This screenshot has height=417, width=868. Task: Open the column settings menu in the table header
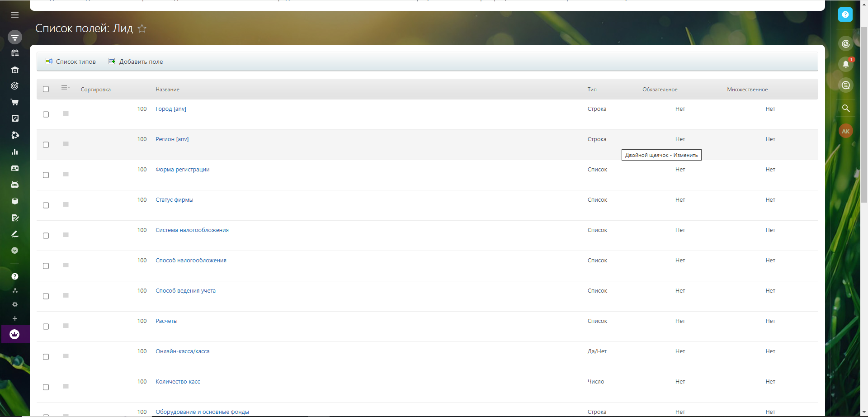point(66,88)
